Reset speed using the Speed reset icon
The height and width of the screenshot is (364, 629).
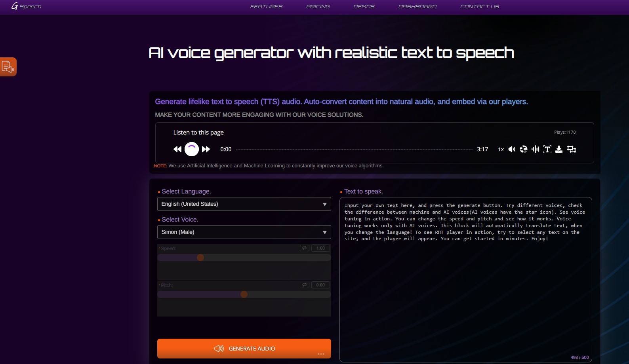click(304, 248)
